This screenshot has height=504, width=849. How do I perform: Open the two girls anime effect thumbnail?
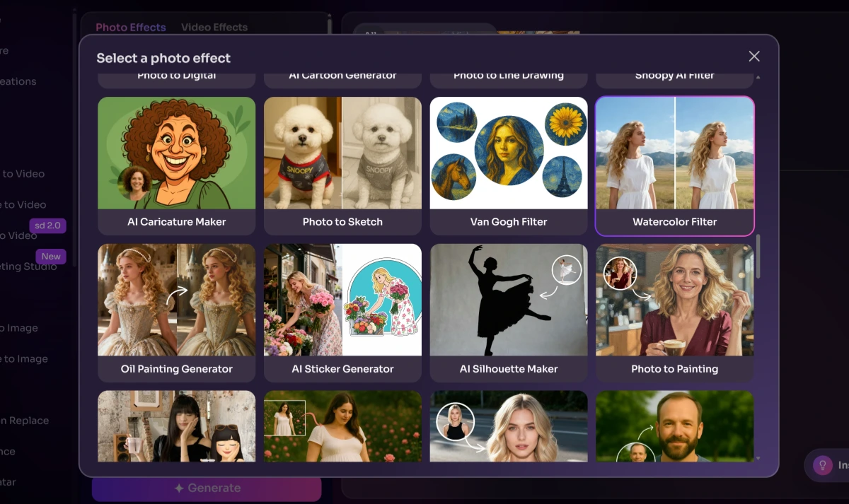177,426
